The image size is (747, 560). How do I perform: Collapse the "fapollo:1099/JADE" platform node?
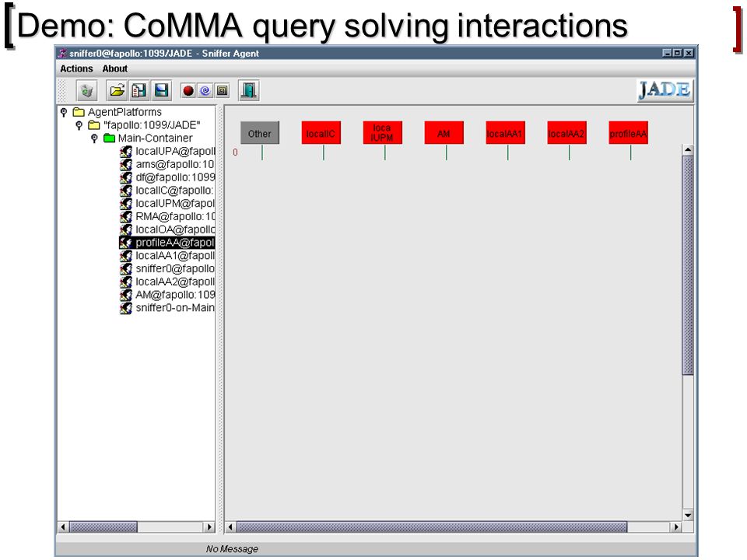tap(79, 125)
